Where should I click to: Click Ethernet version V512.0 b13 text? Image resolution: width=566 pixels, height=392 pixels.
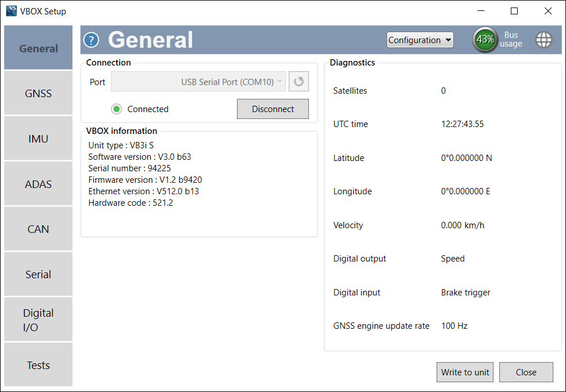coord(144,191)
